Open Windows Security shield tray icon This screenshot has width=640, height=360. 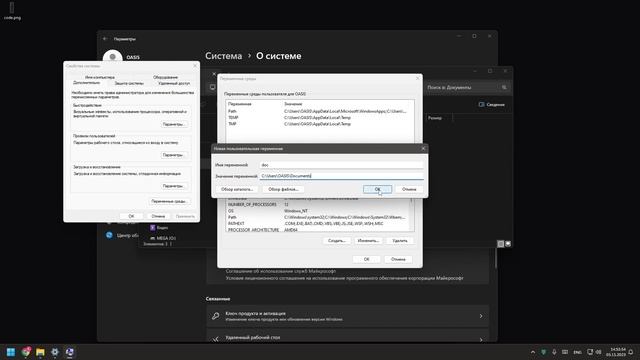[x=543, y=352]
